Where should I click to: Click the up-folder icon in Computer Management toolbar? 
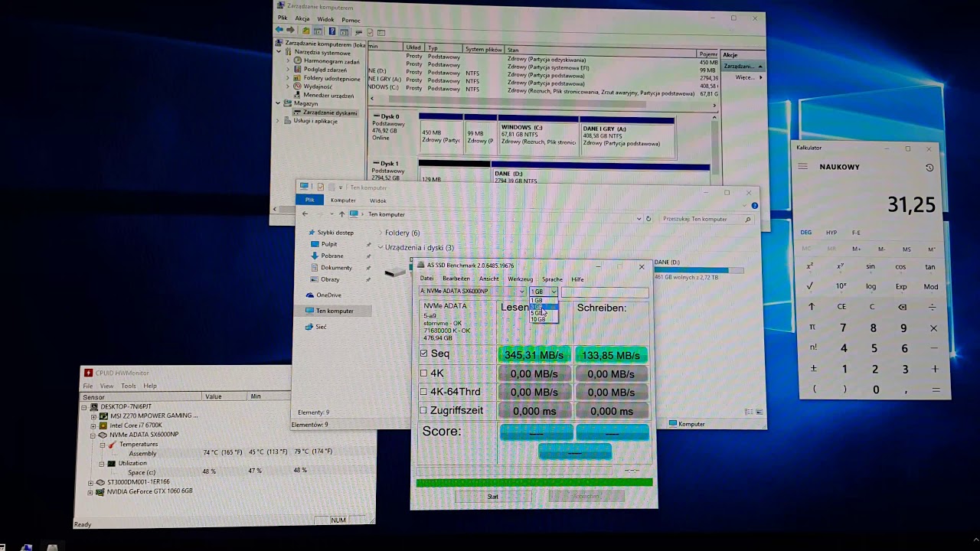(305, 31)
